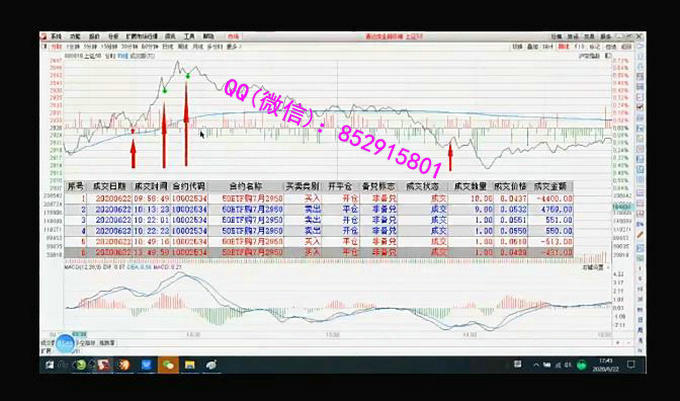Click the blue circular overlay at bottom-left
The width and height of the screenshot is (680, 401).
coord(65,343)
